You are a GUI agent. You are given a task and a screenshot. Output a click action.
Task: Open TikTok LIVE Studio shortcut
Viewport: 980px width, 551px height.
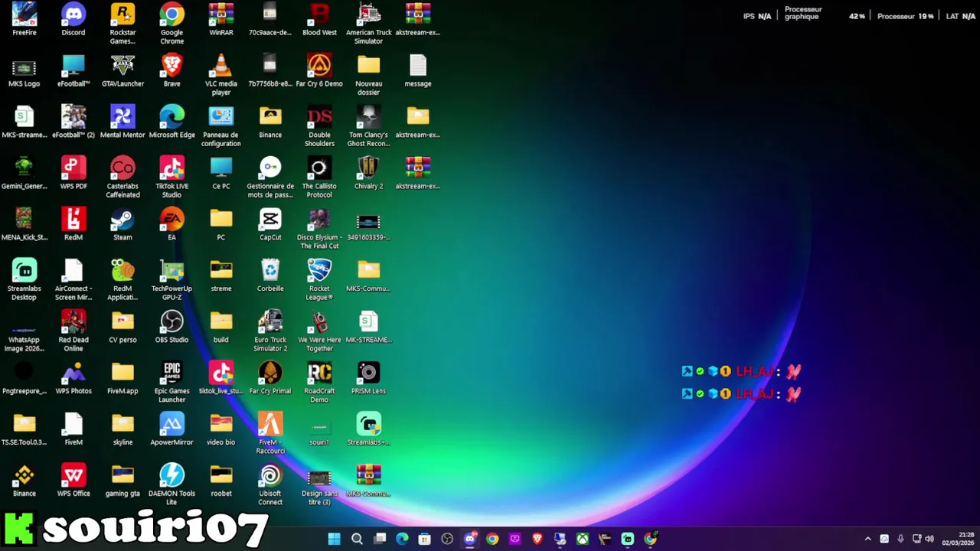point(171,178)
